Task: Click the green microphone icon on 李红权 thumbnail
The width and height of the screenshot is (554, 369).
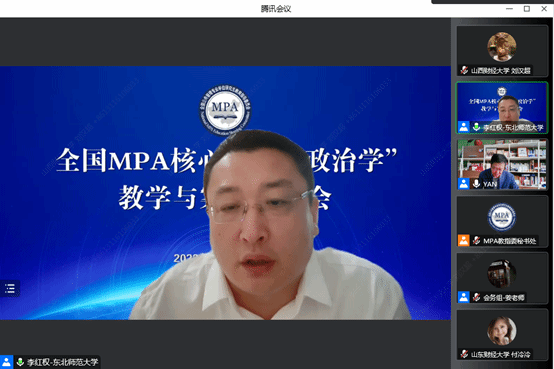Action: [476, 127]
